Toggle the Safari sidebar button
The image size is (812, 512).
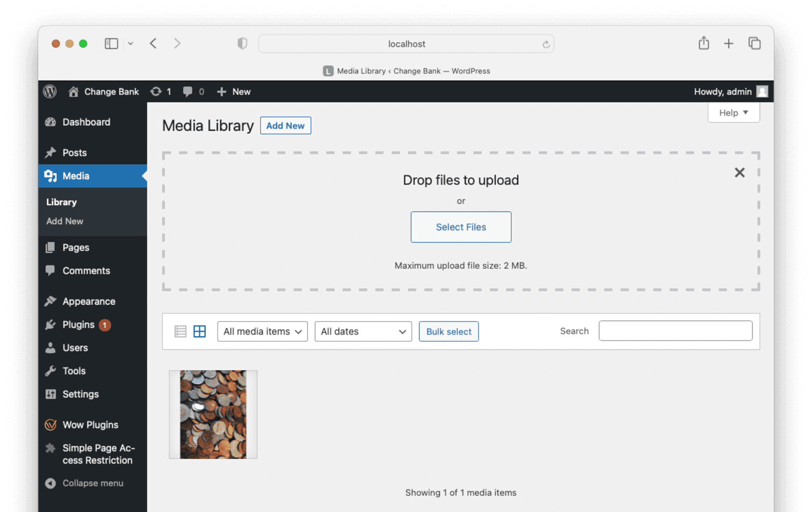(112, 44)
